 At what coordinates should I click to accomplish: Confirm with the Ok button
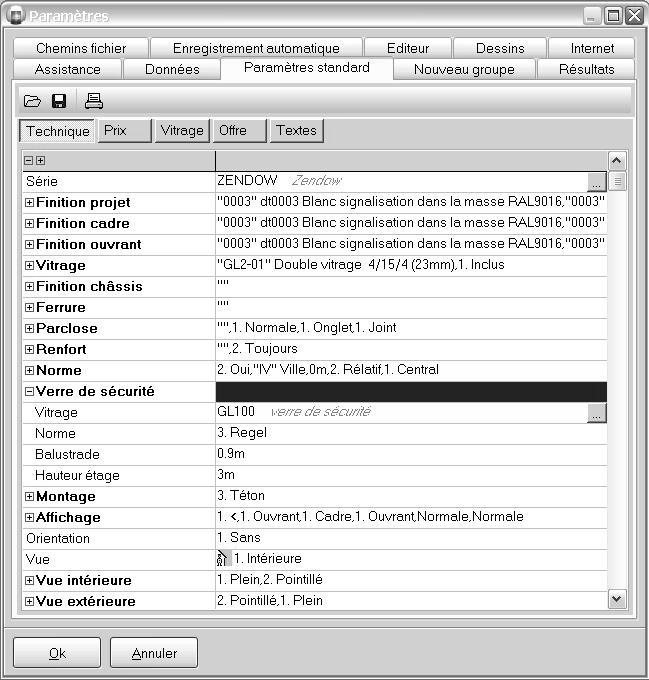(57, 653)
